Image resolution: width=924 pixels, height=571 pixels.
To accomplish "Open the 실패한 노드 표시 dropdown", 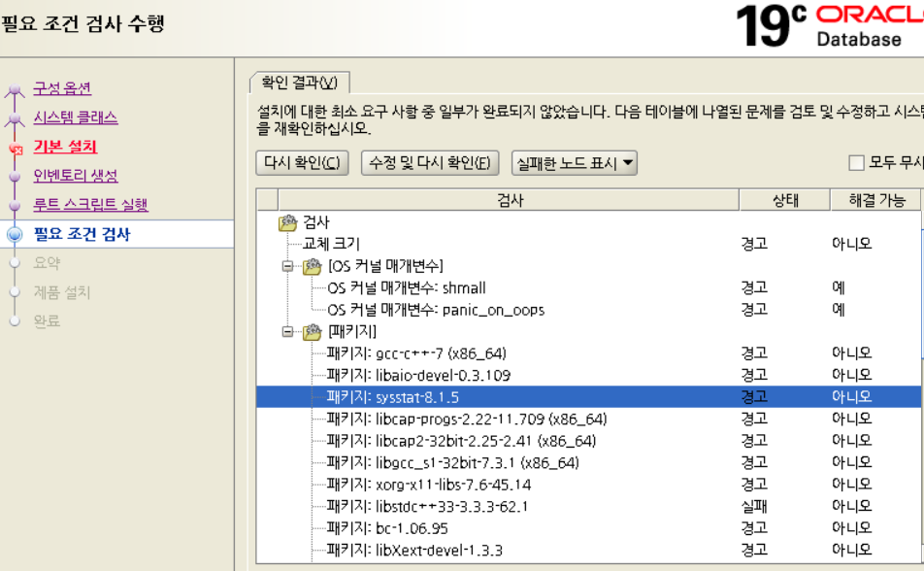I will pyautogui.click(x=575, y=163).
